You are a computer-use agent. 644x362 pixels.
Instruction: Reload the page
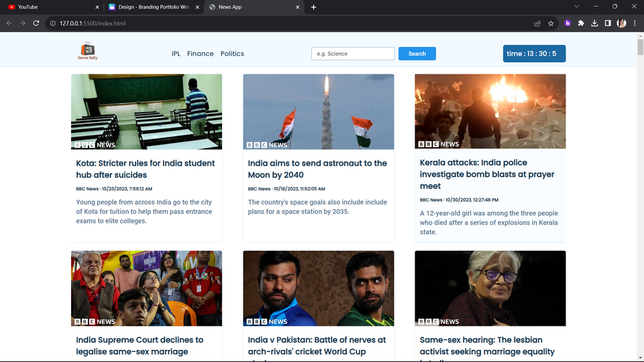(x=37, y=23)
